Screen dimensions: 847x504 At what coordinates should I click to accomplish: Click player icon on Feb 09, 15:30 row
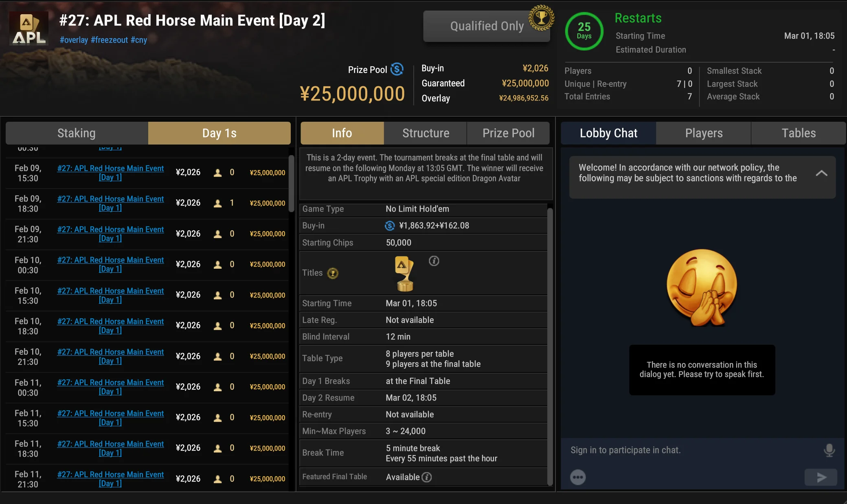(218, 173)
